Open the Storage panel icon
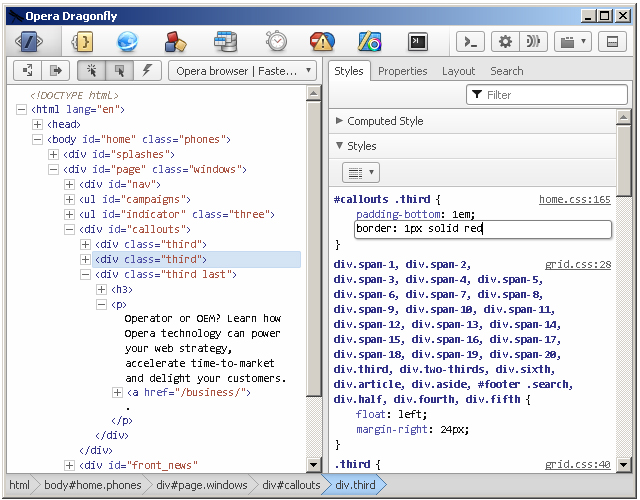This screenshot has height=500, width=640. (x=226, y=41)
